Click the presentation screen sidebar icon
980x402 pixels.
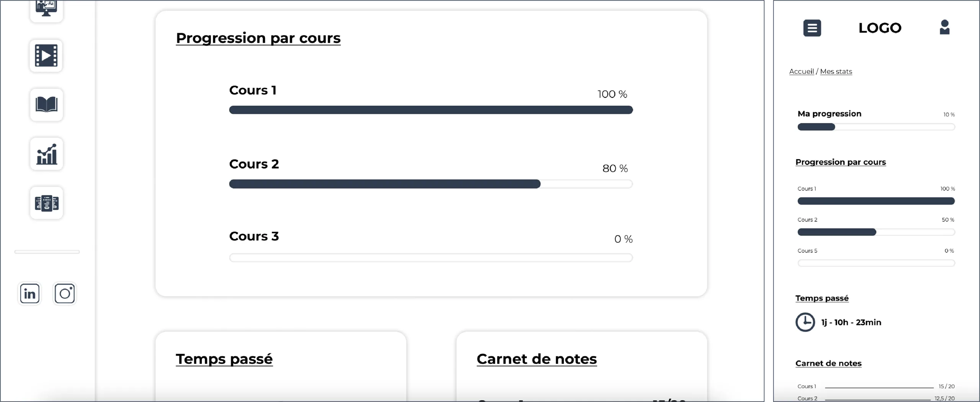[46, 8]
